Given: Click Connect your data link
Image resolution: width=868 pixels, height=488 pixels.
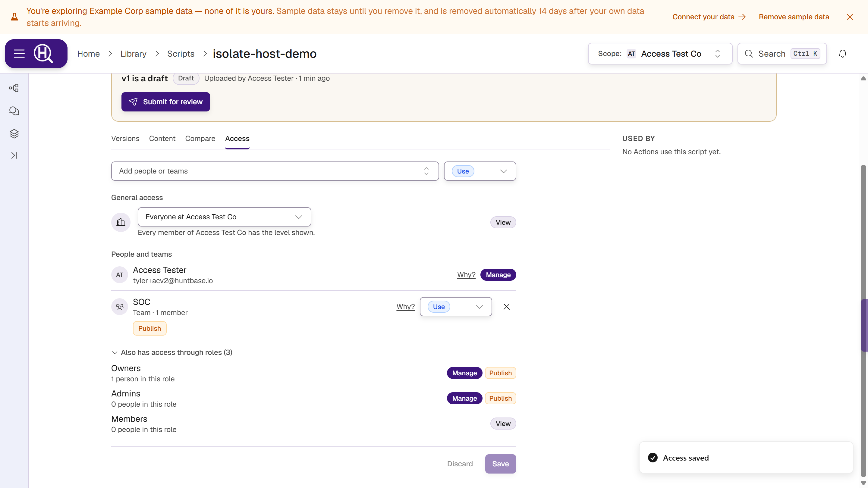Looking at the screenshot, I should pos(709,17).
